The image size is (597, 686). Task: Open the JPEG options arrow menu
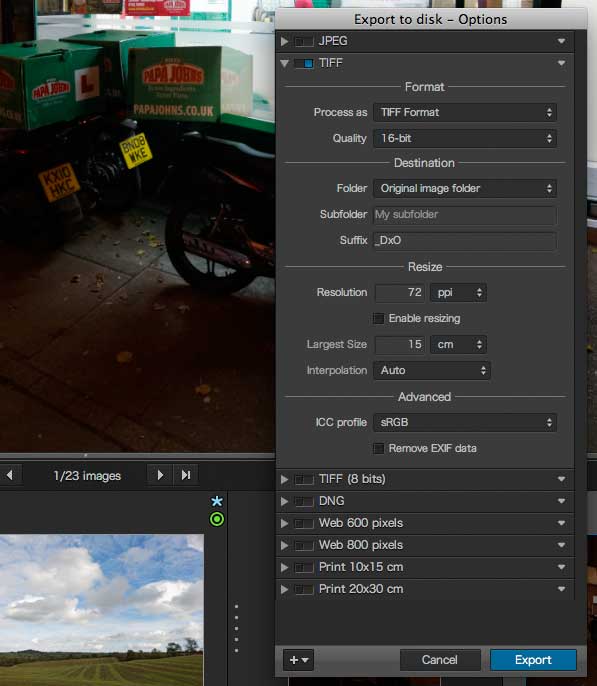561,41
